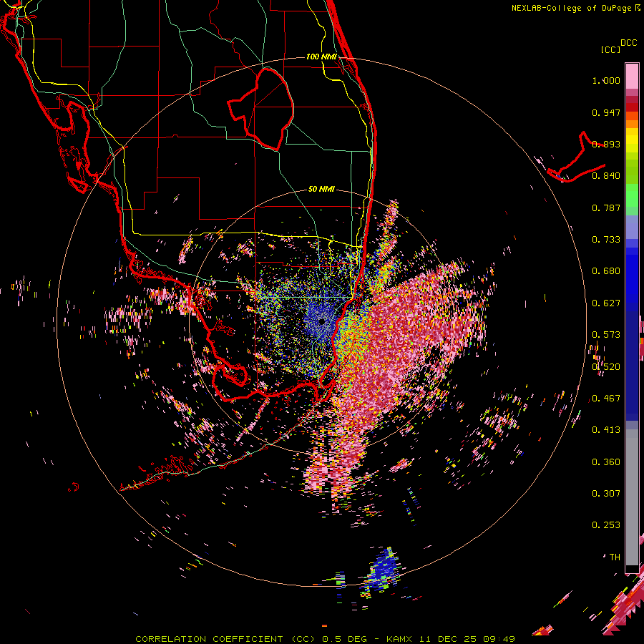This screenshot has width=644, height=644.
Task: Click the 0.733 scale value
Action: click(606, 240)
